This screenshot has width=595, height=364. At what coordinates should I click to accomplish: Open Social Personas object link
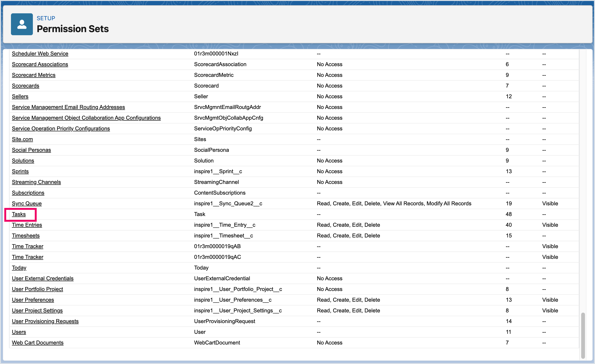tap(31, 150)
